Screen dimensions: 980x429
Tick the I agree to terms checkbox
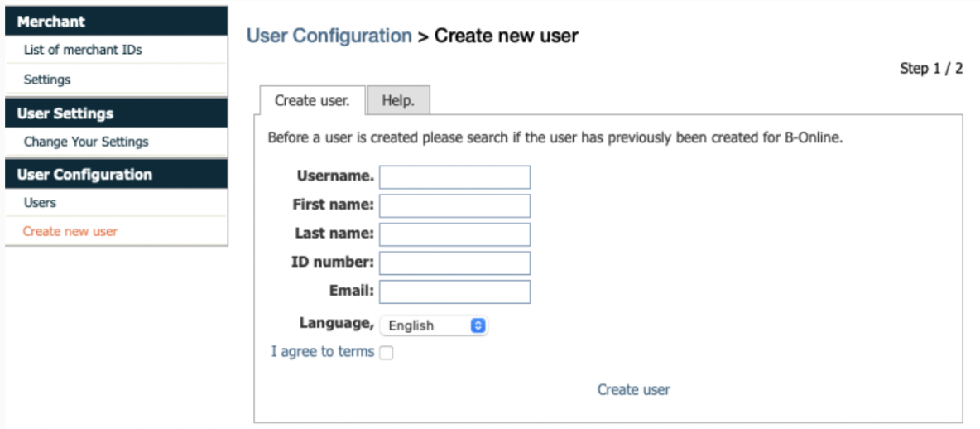point(387,353)
